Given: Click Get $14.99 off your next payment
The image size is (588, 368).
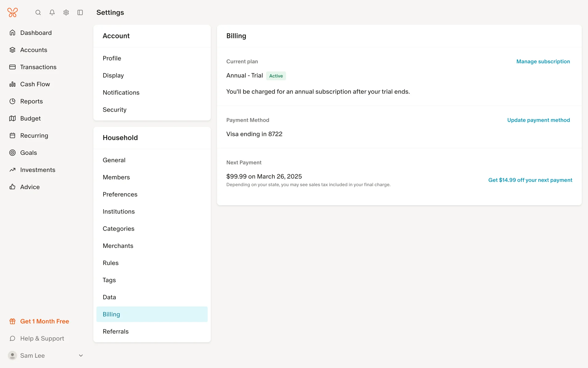Looking at the screenshot, I should [x=530, y=180].
